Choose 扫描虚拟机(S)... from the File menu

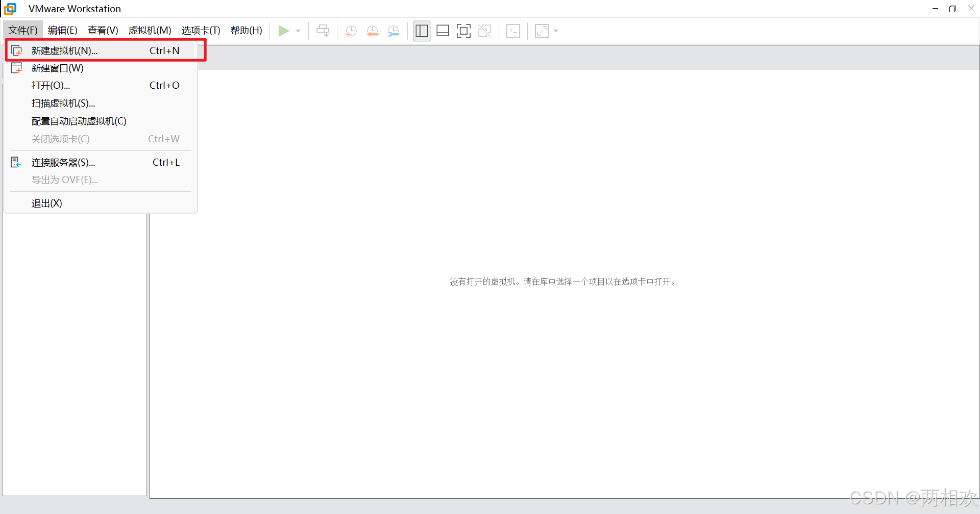click(101, 103)
